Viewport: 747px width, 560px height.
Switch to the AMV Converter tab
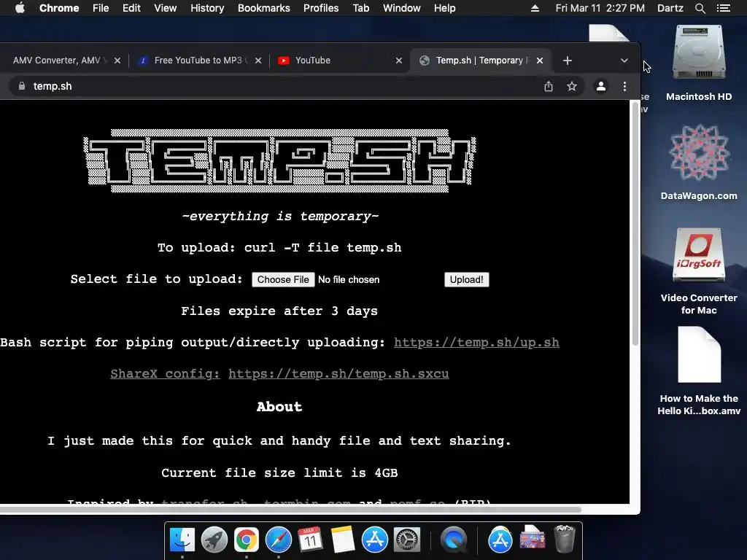pyautogui.click(x=61, y=61)
